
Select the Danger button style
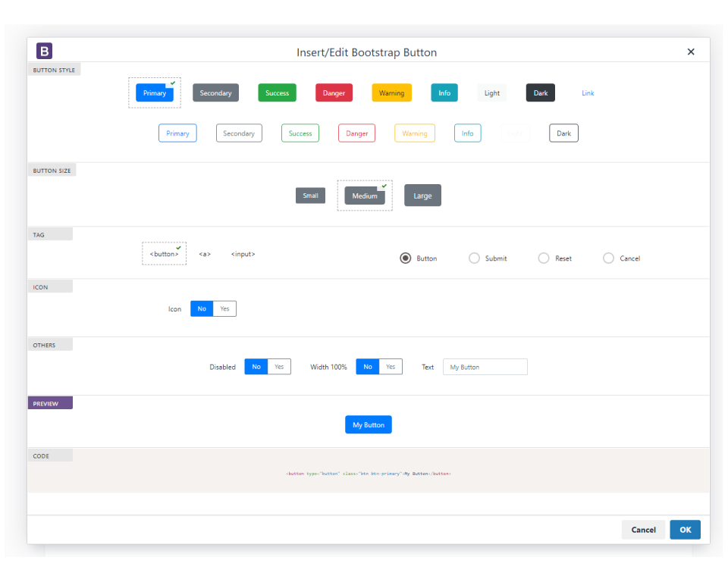[x=334, y=92]
